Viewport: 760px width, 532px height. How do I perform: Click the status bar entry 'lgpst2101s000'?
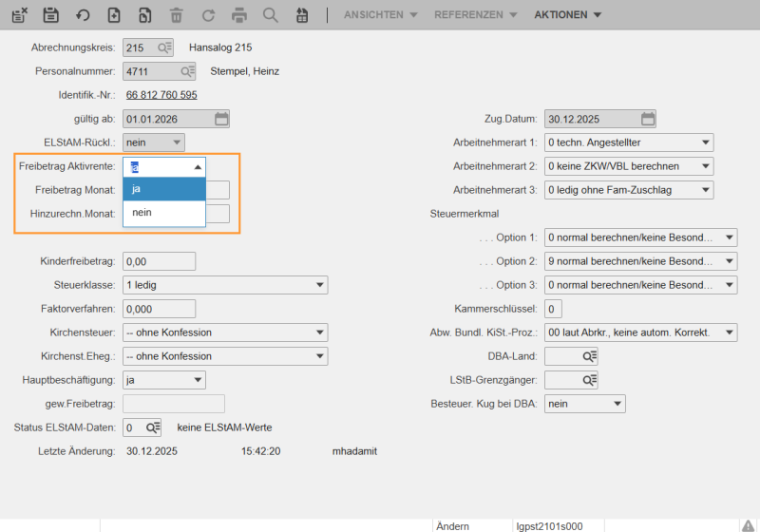550,526
